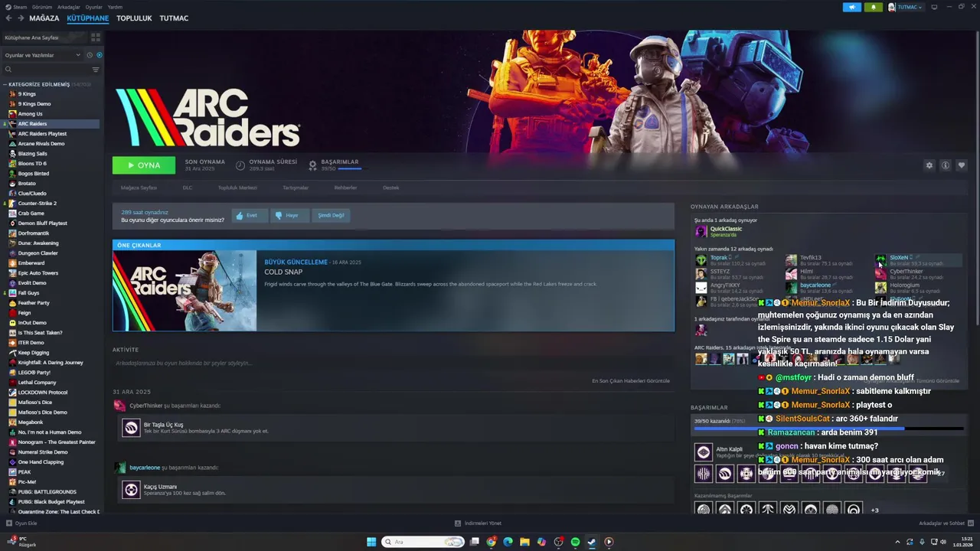Collapse the KATEGORİZE EDİLMEMİŞ category
Screen dimensions: 980x551
point(39,84)
